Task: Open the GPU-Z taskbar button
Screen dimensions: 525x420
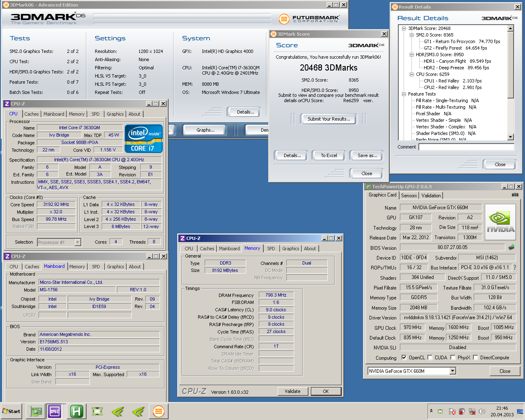Action: [36, 411]
